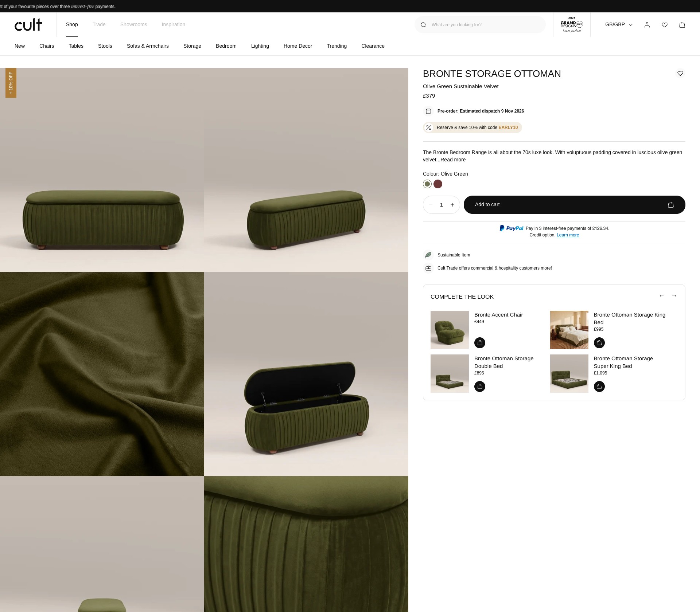Click the pre-order calendar icon
Viewport: 700px width, 612px height.
point(429,111)
